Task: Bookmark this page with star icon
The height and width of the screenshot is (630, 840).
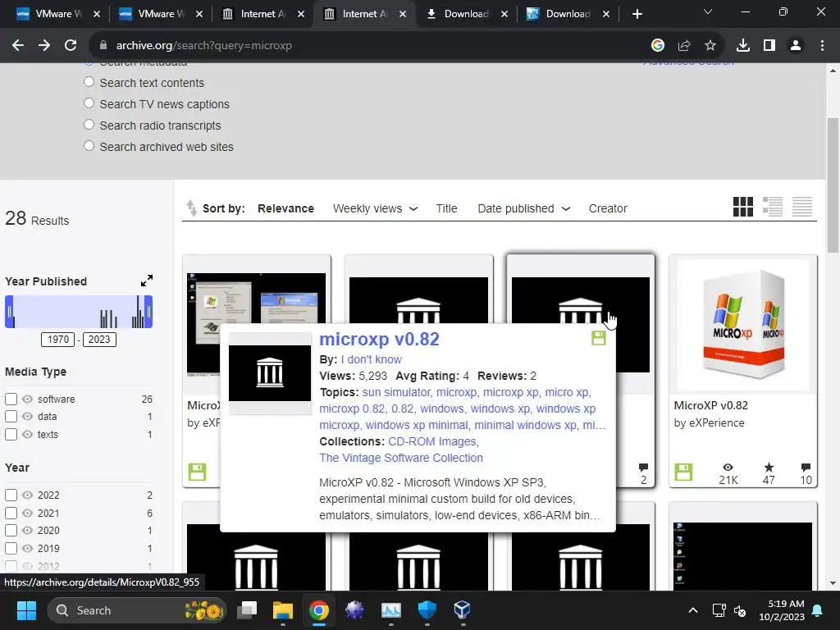Action: coord(710,46)
